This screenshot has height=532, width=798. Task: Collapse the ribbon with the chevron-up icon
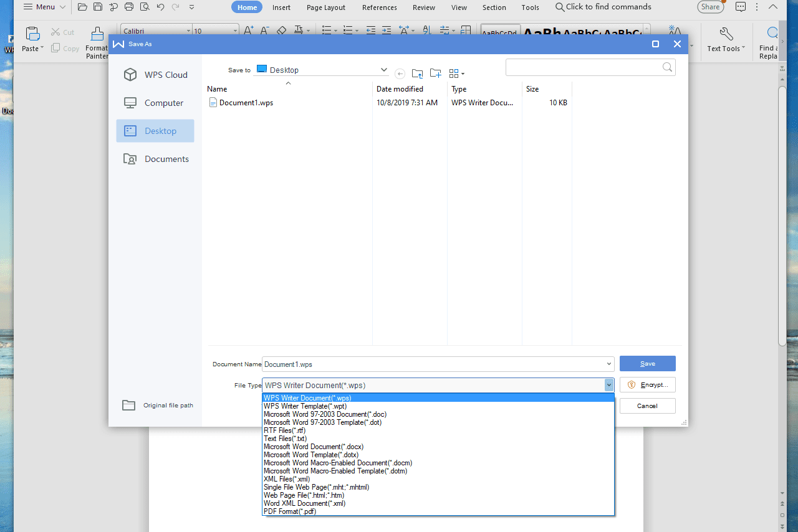[773, 7]
